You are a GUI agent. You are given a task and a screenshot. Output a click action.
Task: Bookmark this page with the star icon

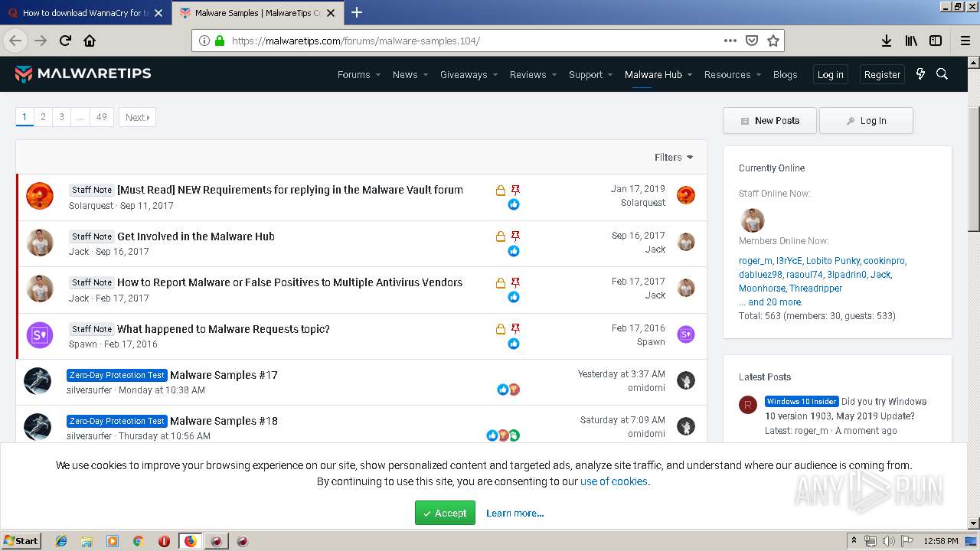click(773, 41)
